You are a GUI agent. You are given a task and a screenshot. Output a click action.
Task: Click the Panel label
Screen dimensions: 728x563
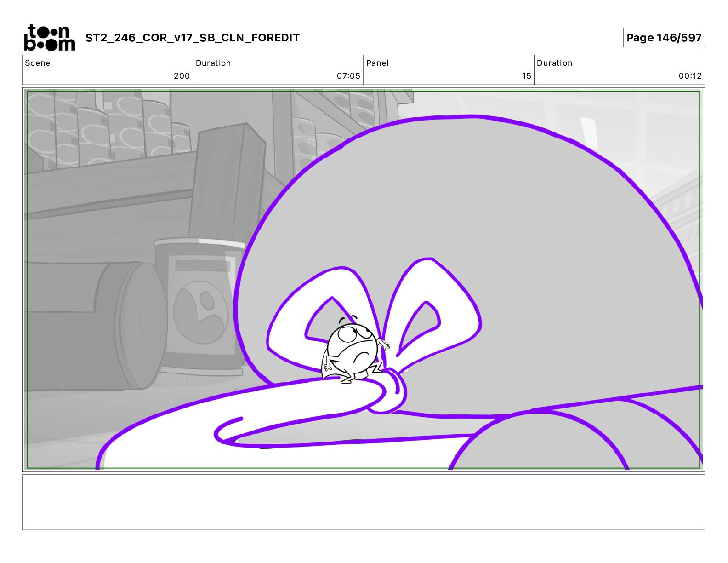tap(377, 63)
